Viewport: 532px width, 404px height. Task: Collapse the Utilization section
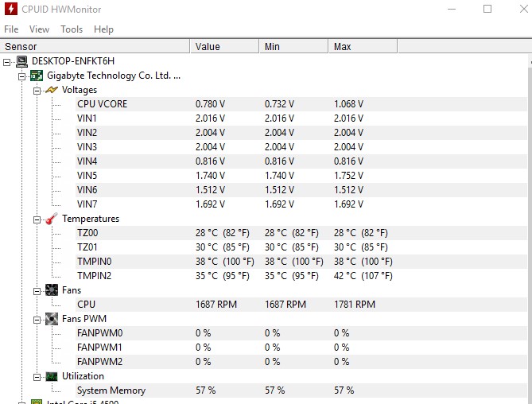[x=37, y=377]
